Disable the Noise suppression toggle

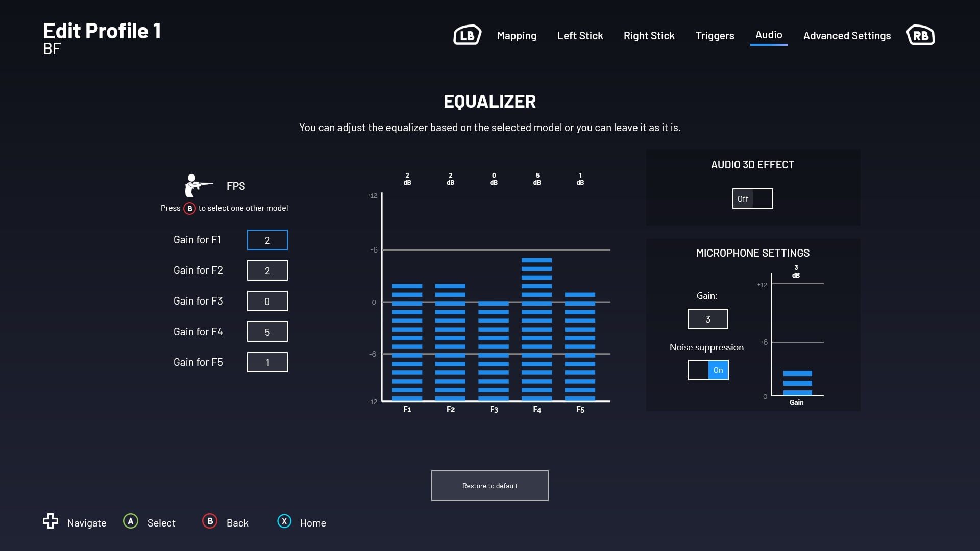click(x=708, y=370)
